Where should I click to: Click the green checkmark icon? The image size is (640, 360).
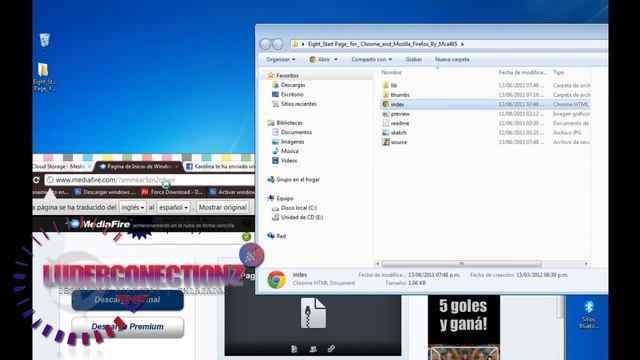pos(246,237)
